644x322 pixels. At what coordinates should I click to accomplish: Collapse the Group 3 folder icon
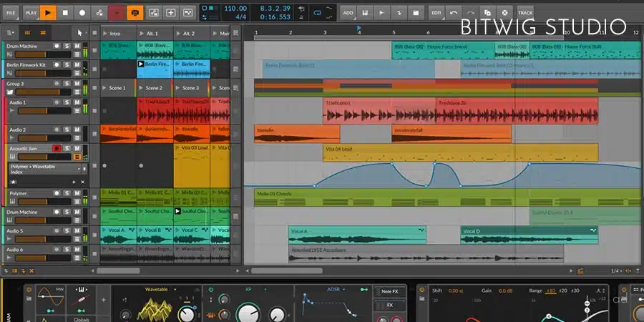pos(10,92)
